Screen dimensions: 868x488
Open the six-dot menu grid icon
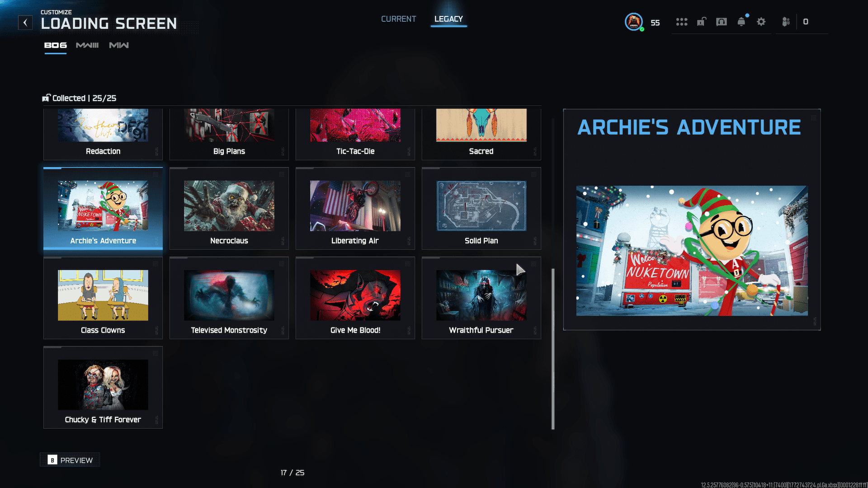coord(681,22)
